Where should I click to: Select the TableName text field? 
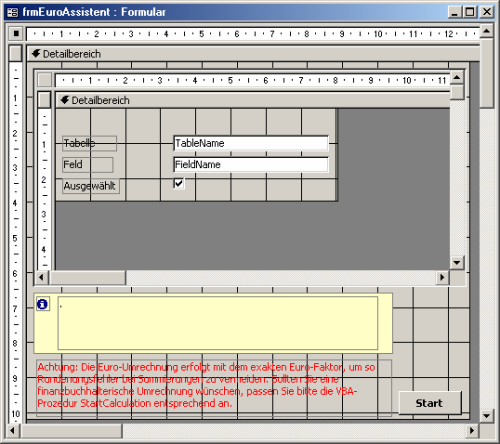[x=251, y=143]
